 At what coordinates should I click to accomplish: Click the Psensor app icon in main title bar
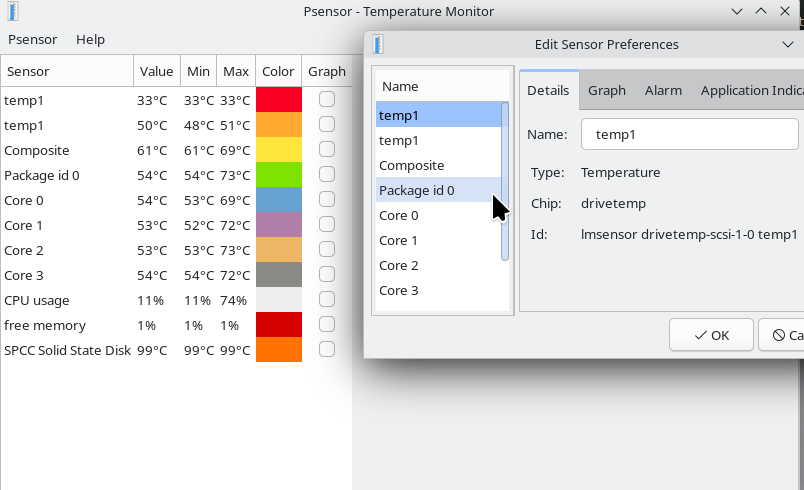[10, 12]
